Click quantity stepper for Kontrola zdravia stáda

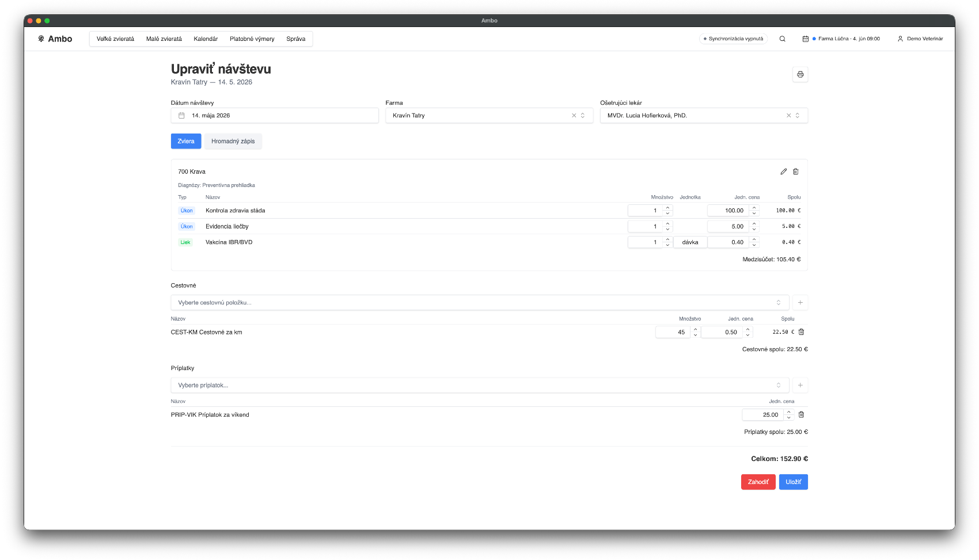[668, 211]
